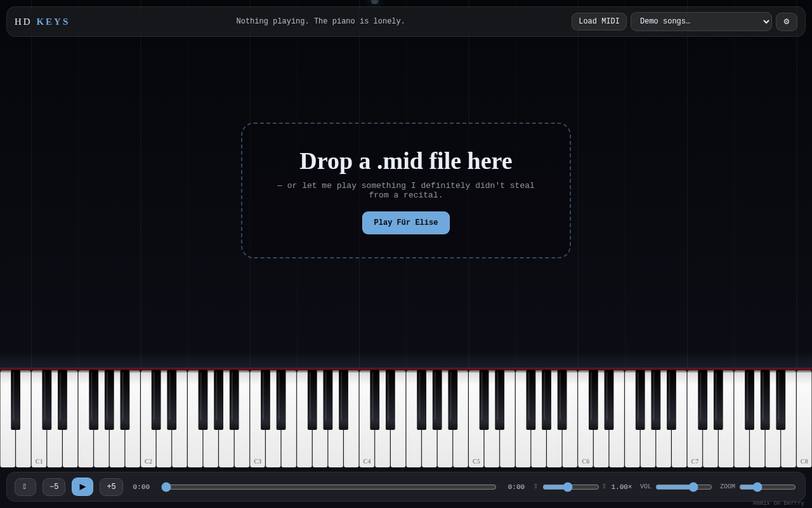Click the playback speed slider
Image resolution: width=812 pixels, height=508 pixels.
pos(571,487)
